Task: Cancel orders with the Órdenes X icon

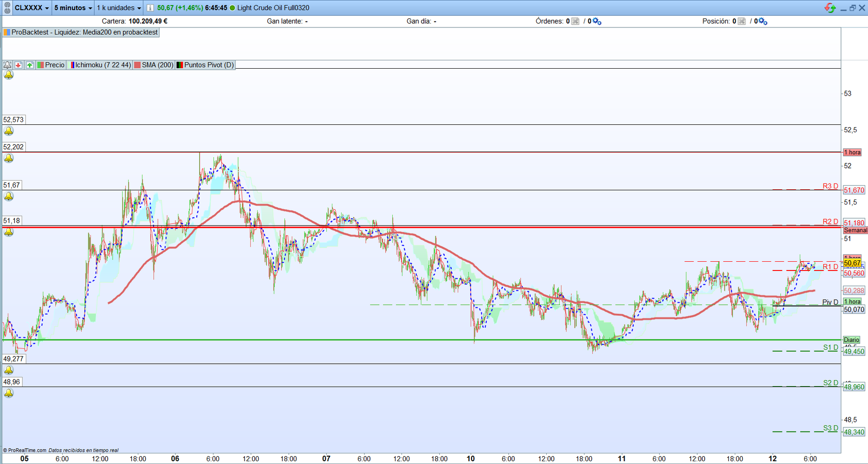Action: tap(575, 21)
